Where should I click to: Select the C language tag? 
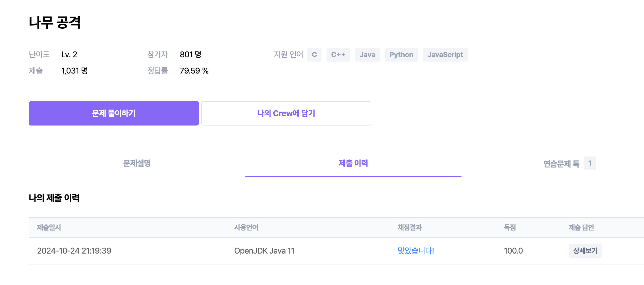314,55
